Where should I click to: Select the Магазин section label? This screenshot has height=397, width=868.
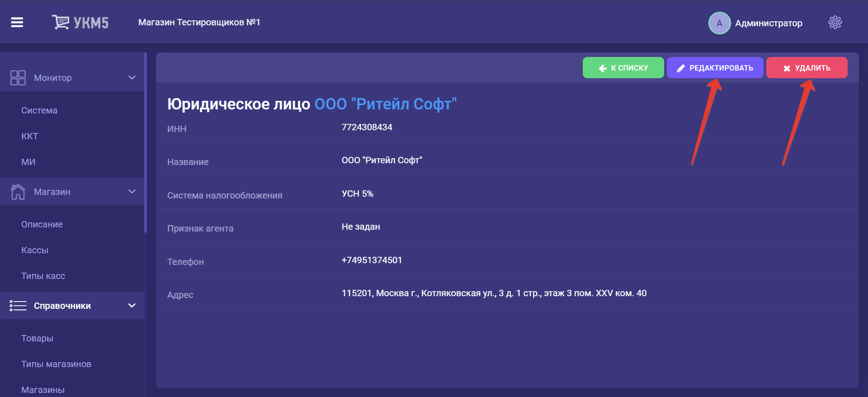tap(52, 192)
